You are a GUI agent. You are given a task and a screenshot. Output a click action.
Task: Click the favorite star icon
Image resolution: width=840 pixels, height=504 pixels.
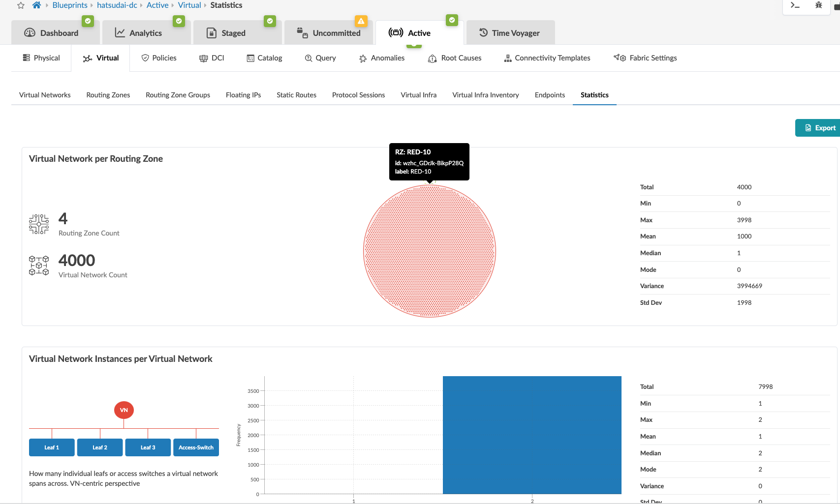point(21,5)
